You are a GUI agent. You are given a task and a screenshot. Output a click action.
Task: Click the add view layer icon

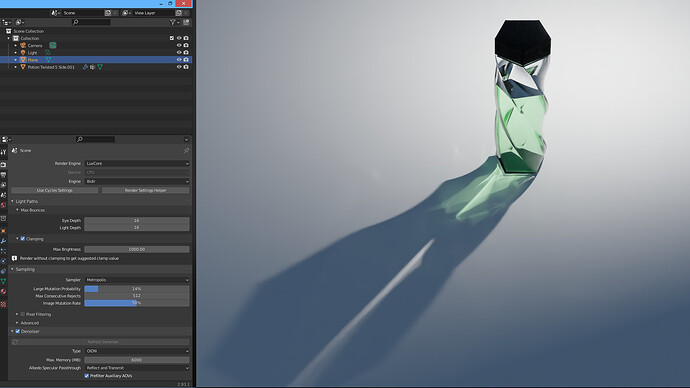click(179, 13)
